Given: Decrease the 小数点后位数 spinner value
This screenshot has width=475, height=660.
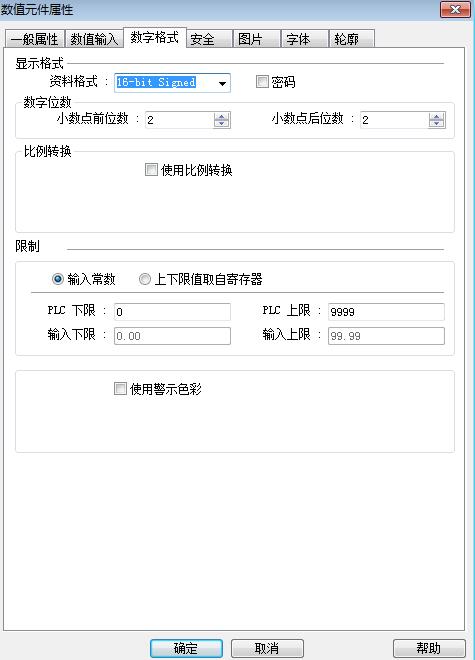Looking at the screenshot, I should [437, 124].
